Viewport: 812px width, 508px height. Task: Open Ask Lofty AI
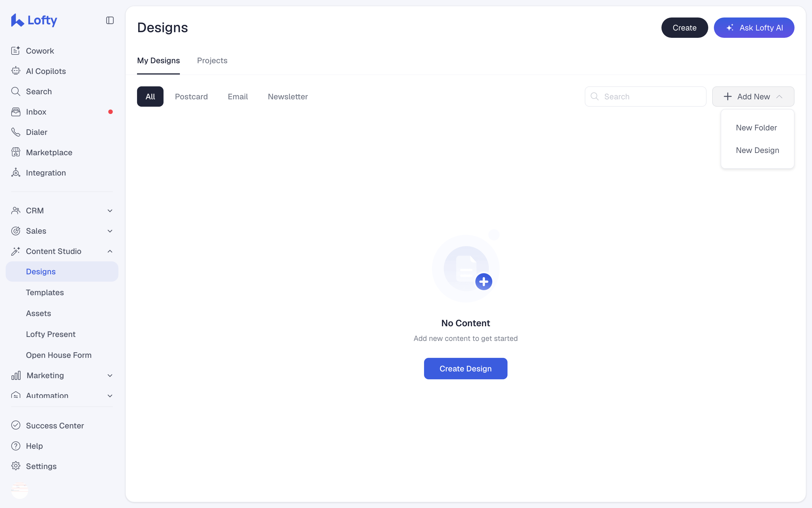[x=754, y=28]
